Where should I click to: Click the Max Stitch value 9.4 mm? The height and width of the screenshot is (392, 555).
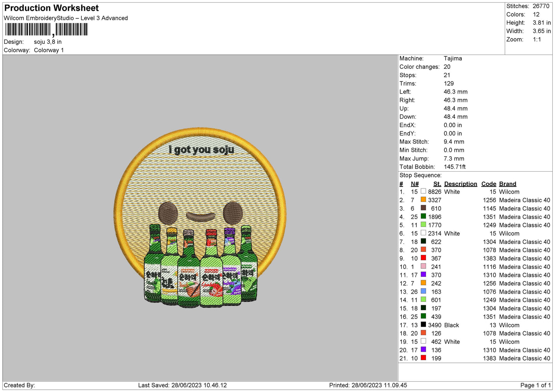tap(454, 142)
